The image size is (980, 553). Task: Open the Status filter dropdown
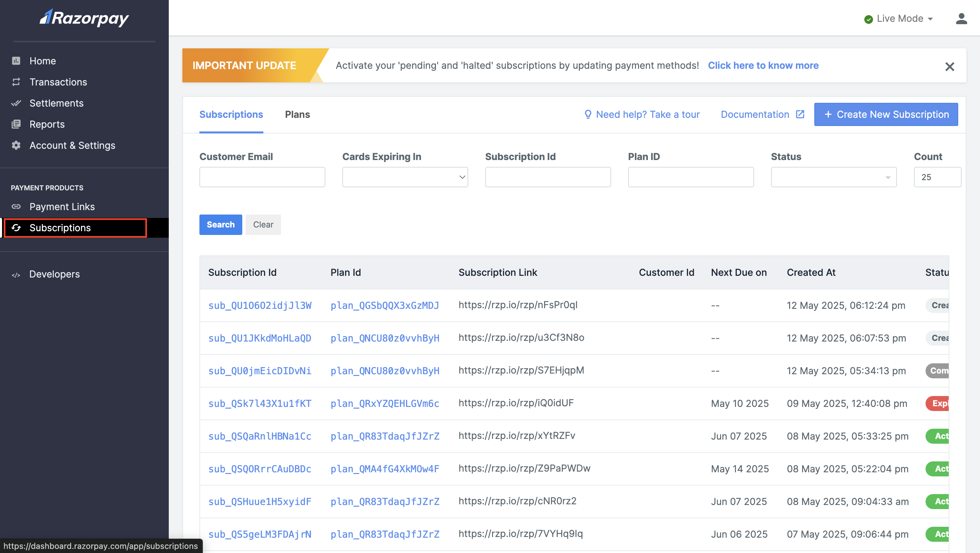(834, 177)
